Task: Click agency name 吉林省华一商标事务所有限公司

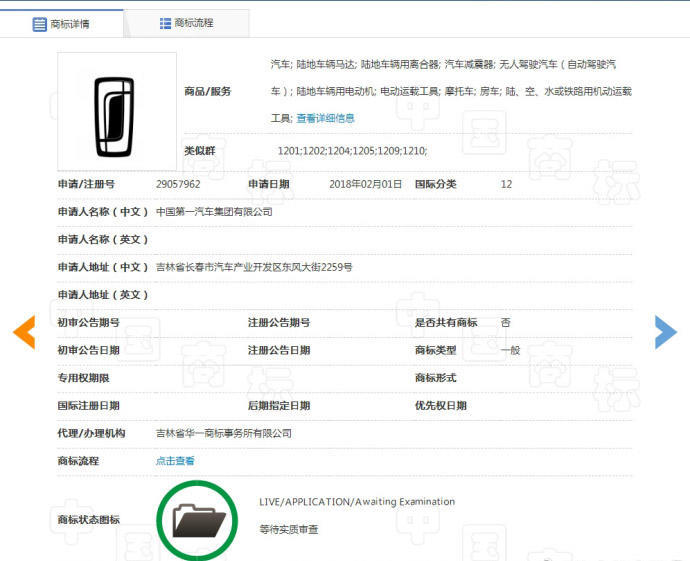Action: coord(224,433)
